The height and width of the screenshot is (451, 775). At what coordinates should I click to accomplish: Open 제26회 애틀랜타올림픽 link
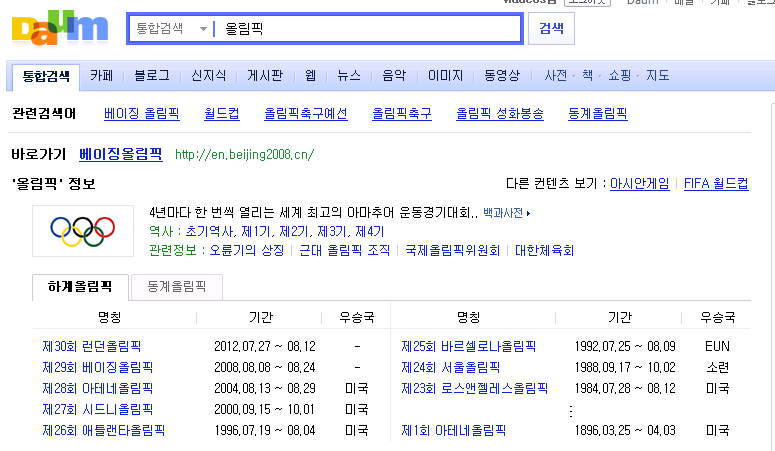pyautogui.click(x=103, y=430)
